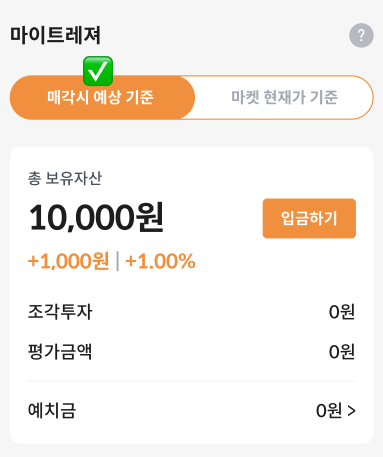The height and width of the screenshot is (457, 383).
Task: Click the +1.00% return percentage
Action: [160, 261]
